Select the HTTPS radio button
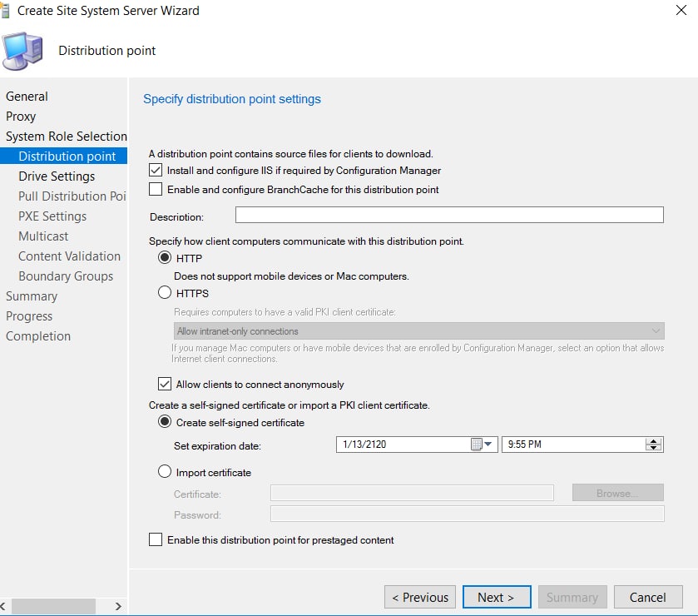Viewport: 698px width, 616px height. [x=165, y=293]
